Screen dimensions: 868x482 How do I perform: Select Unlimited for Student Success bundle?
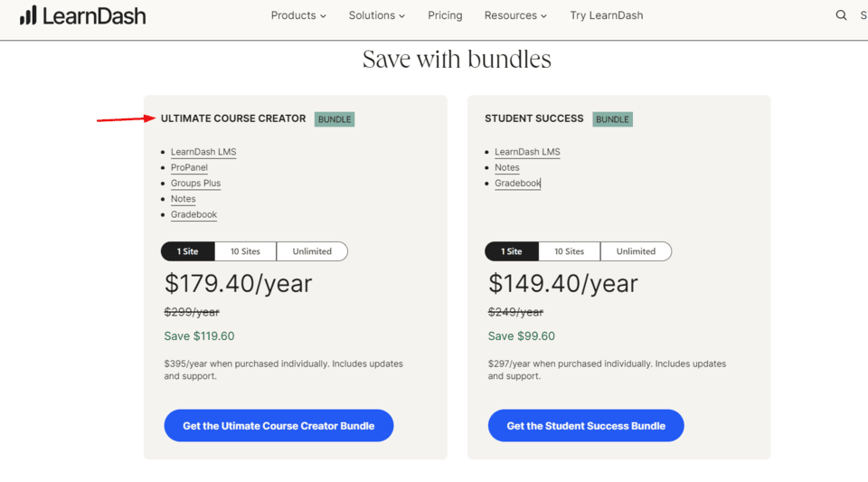[x=636, y=251]
